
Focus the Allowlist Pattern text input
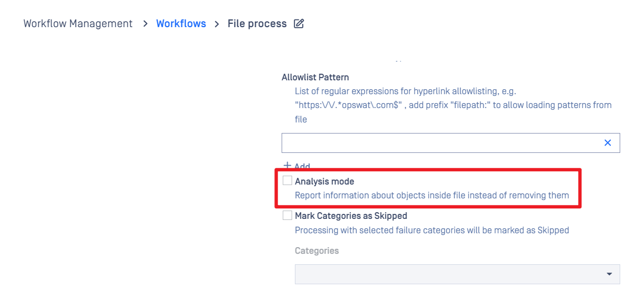450,143
